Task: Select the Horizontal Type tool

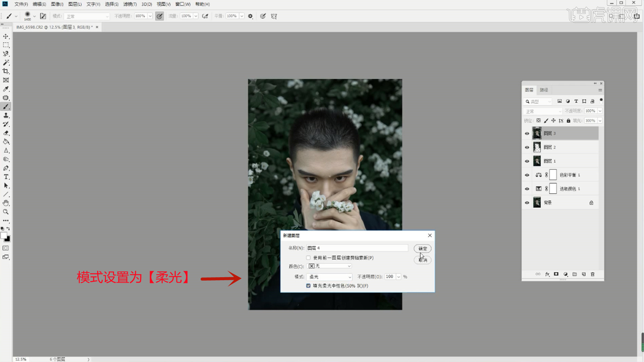Action: click(x=6, y=177)
